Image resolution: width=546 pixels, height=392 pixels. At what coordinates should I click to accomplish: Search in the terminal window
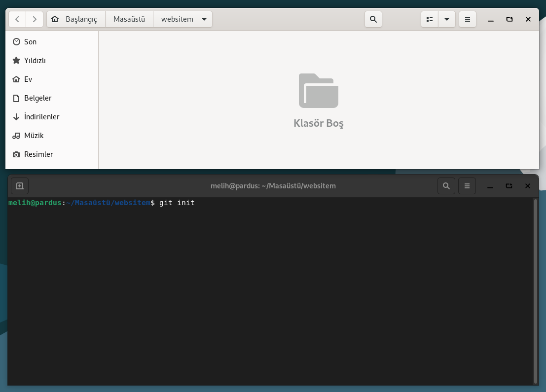pos(446,186)
